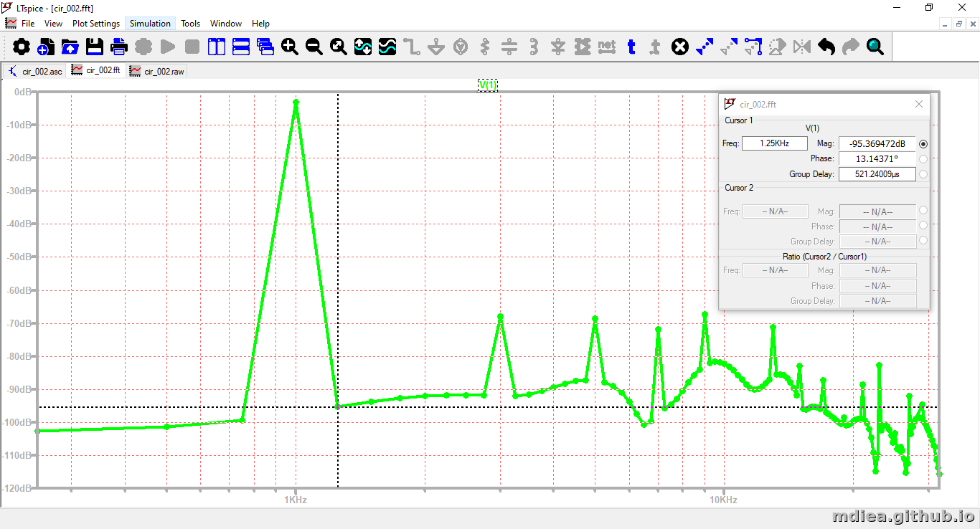980x529 pixels.
Task: Click the 10KHz label on frequency axis
Action: click(723, 500)
